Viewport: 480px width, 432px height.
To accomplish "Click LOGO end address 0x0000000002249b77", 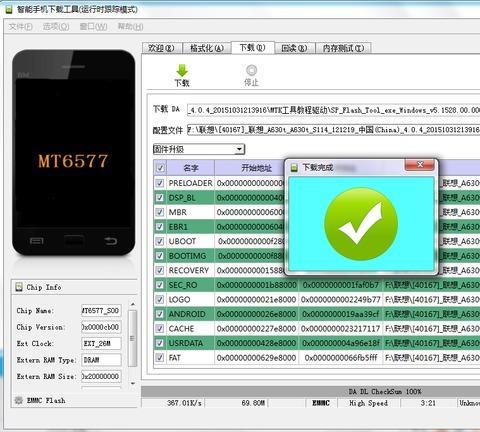I will coord(341,300).
